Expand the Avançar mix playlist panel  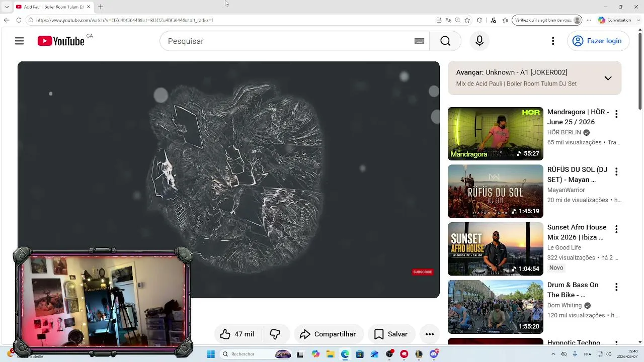(608, 78)
